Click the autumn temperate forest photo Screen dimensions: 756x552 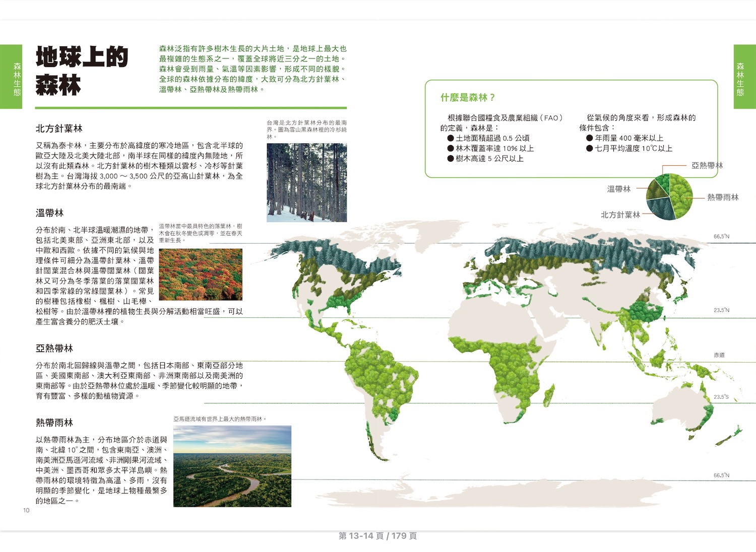(201, 274)
